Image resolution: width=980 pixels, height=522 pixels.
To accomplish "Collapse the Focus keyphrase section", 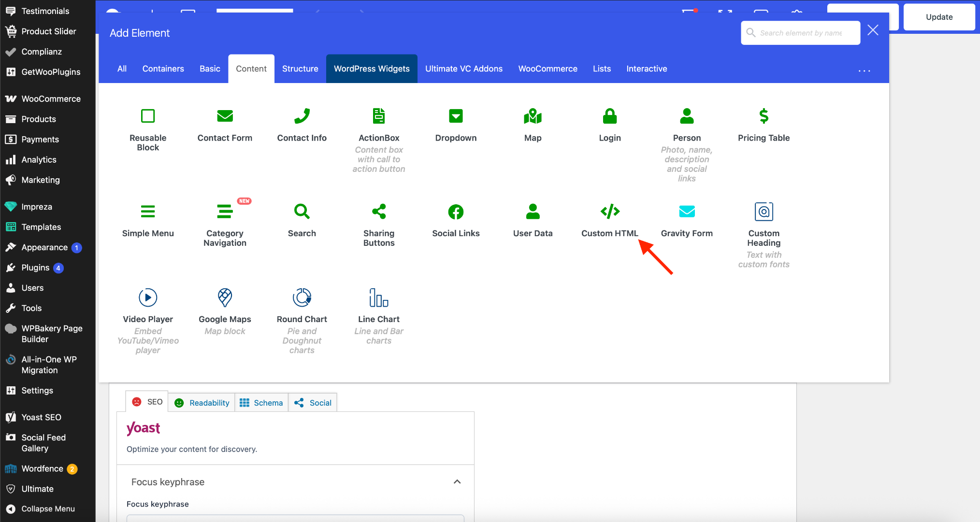I will 457,482.
